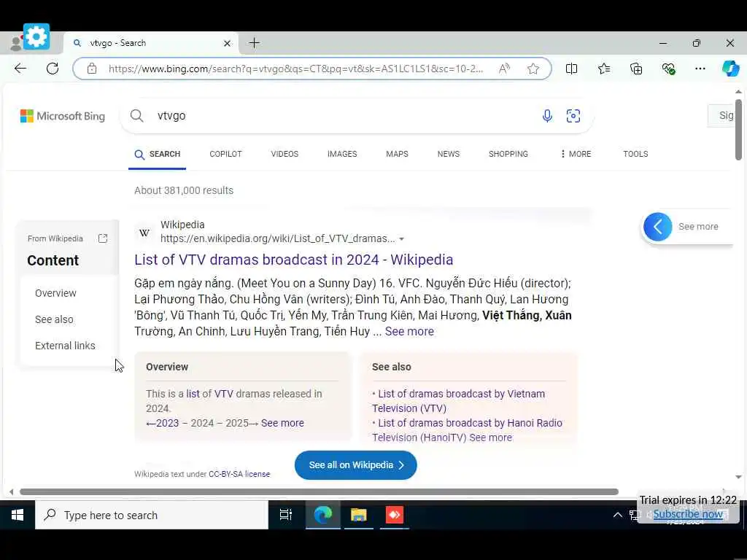This screenshot has height=560, width=747.
Task: Open the Windows Start button
Action: [18, 515]
